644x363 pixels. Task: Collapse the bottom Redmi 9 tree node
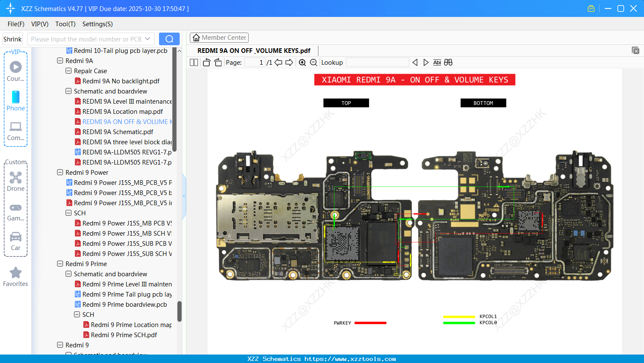pyautogui.click(x=60, y=345)
